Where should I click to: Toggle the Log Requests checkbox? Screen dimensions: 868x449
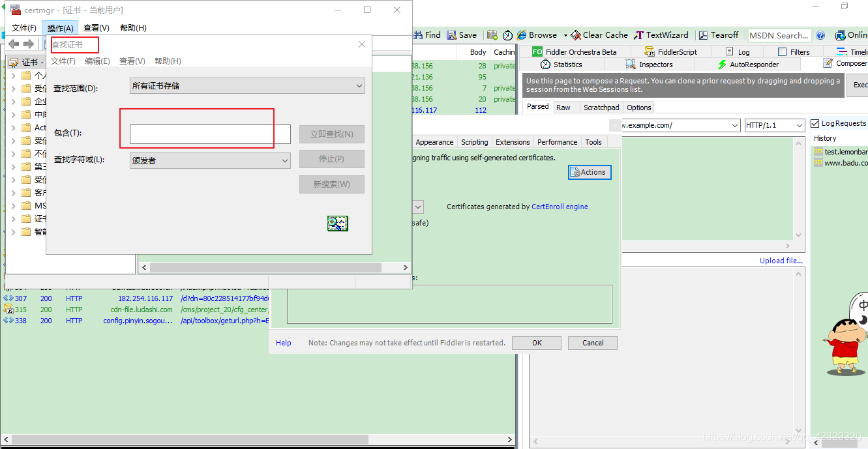815,123
